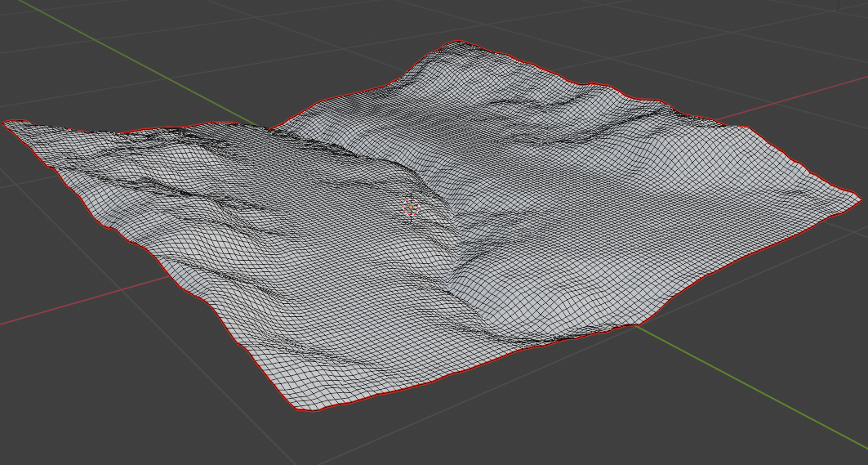Click the rightmost corner tip of the terrain
The height and width of the screenshot is (465, 868).
[857, 197]
